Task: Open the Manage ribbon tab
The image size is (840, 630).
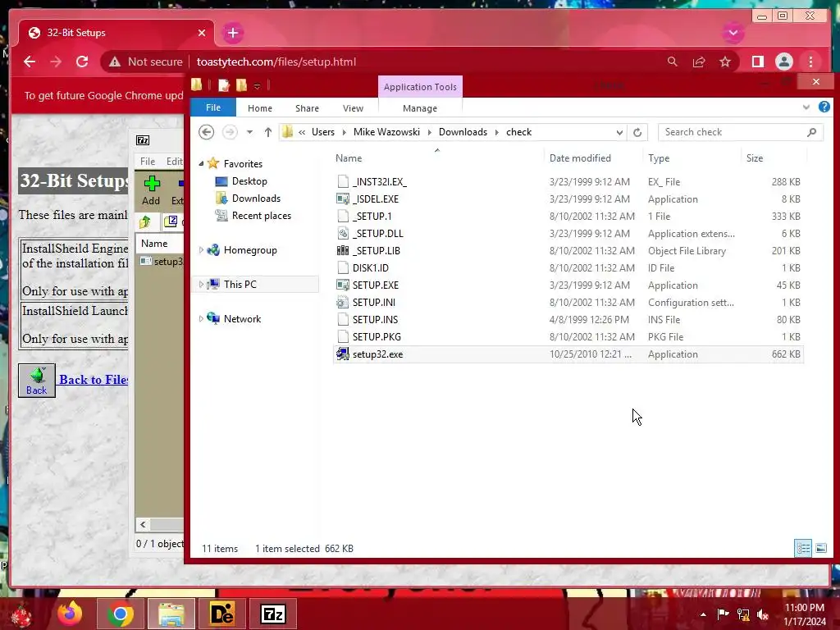Action: pyautogui.click(x=420, y=108)
